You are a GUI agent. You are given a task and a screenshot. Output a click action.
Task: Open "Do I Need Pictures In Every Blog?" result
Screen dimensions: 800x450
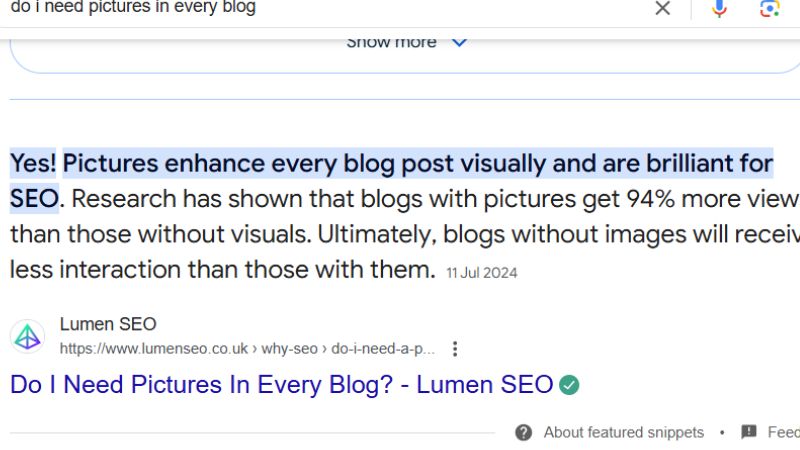click(282, 385)
